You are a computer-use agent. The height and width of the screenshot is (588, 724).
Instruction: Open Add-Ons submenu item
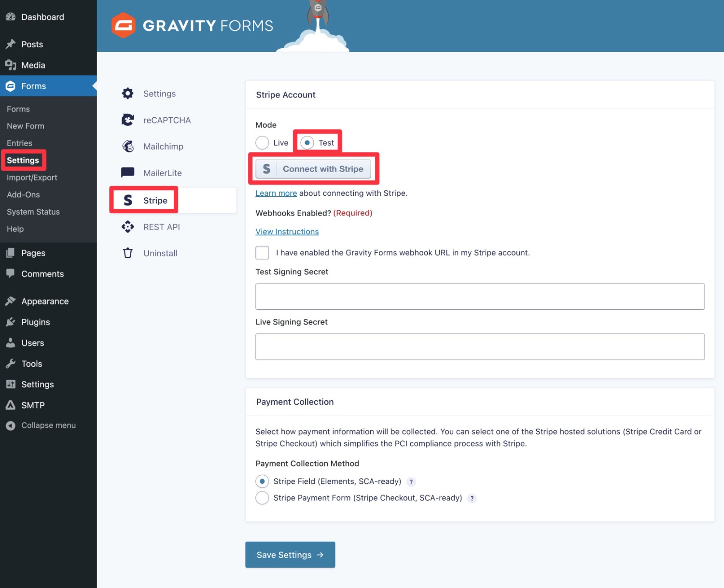point(23,194)
